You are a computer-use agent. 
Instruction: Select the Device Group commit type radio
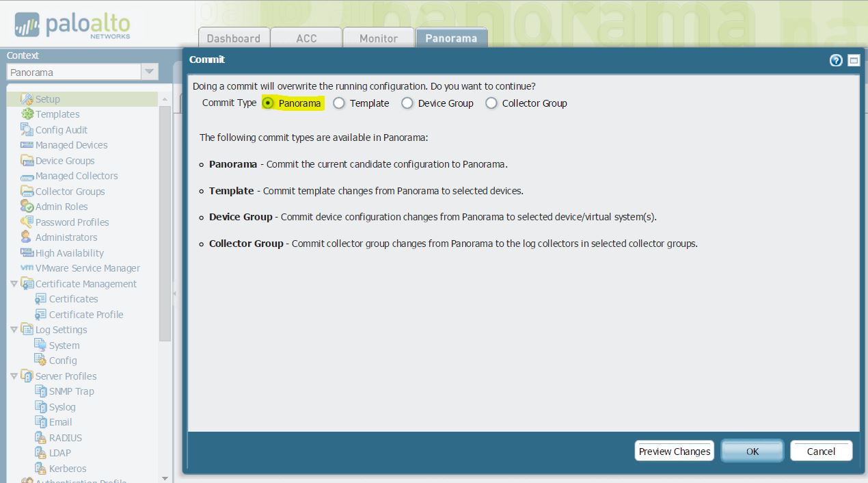point(407,103)
